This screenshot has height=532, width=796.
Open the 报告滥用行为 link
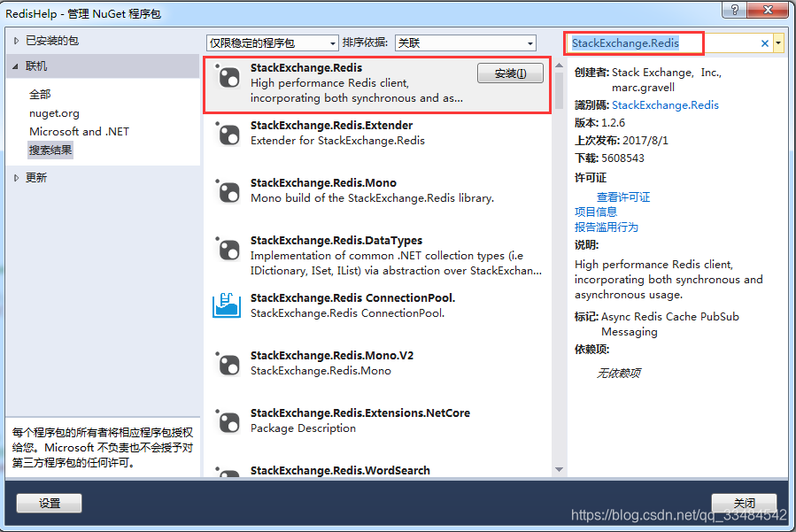click(x=607, y=227)
